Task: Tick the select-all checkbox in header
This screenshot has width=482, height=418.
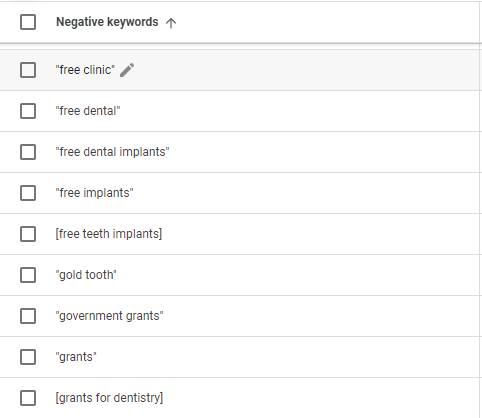Action: click(x=28, y=22)
